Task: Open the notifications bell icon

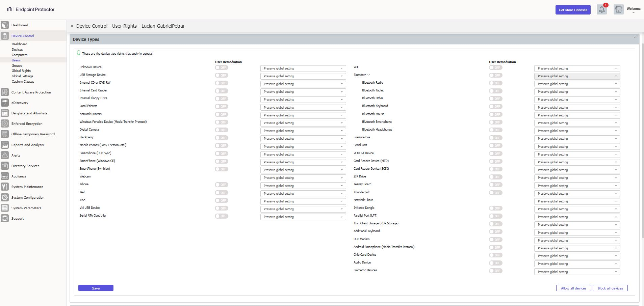Action: tap(601, 9)
